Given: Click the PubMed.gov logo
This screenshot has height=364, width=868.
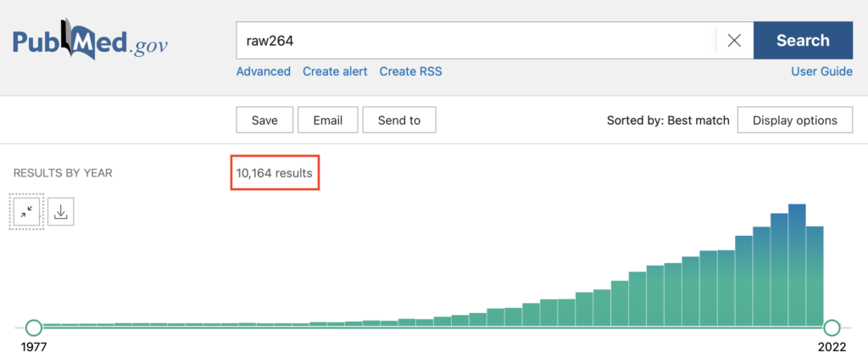Looking at the screenshot, I should point(90,39).
